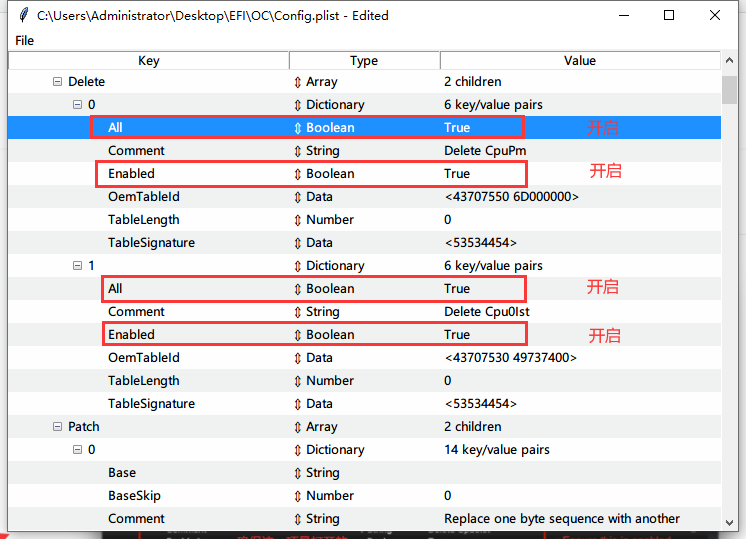The height and width of the screenshot is (539, 746).
Task: Click type arrows icon for Patch array
Action: tap(297, 427)
